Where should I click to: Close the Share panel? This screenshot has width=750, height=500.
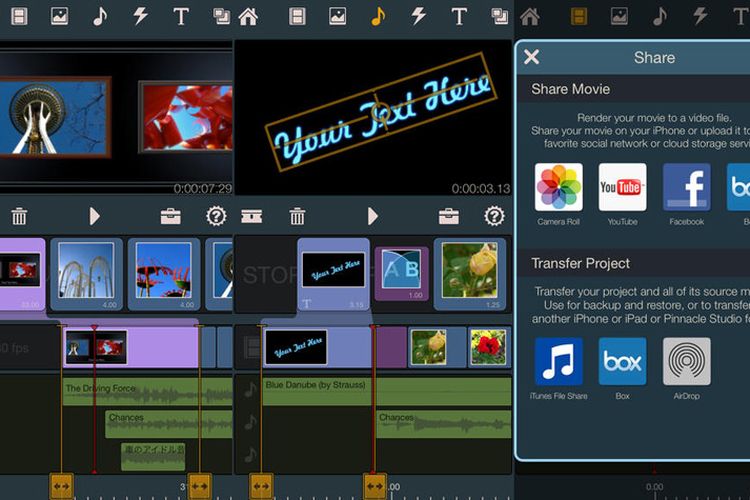click(532, 57)
